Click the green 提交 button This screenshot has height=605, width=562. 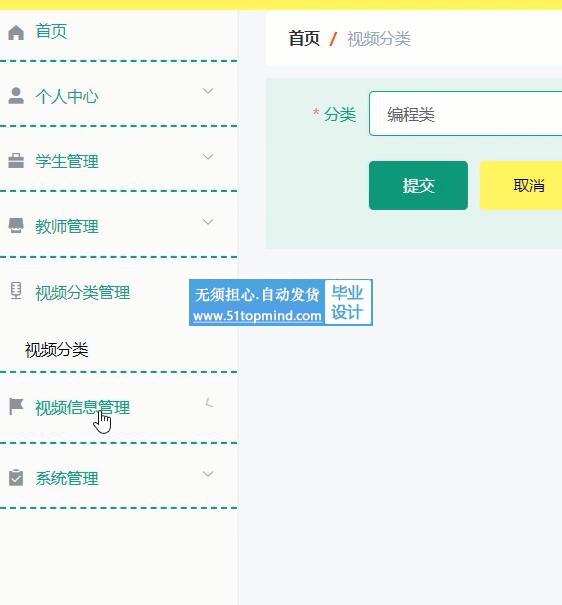[x=419, y=186]
